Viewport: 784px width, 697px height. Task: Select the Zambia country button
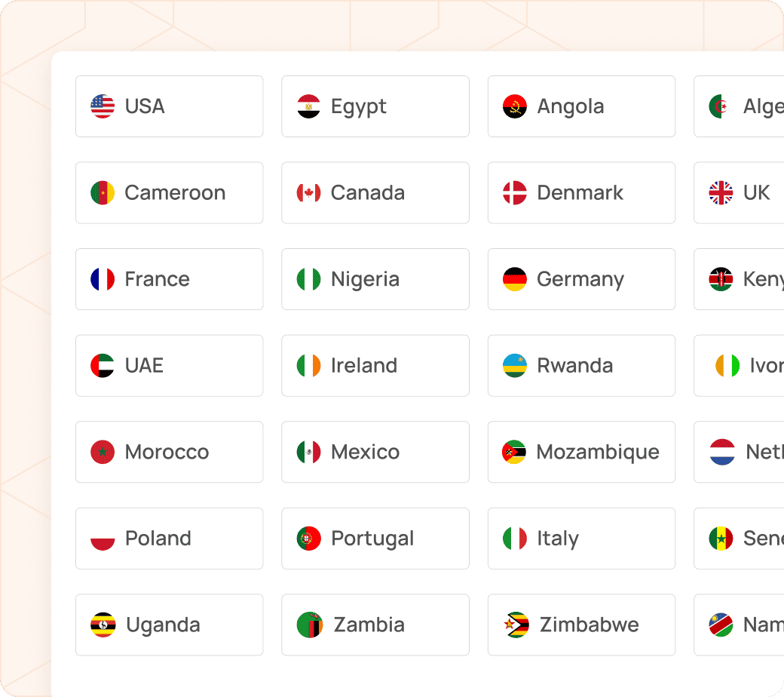click(x=375, y=625)
